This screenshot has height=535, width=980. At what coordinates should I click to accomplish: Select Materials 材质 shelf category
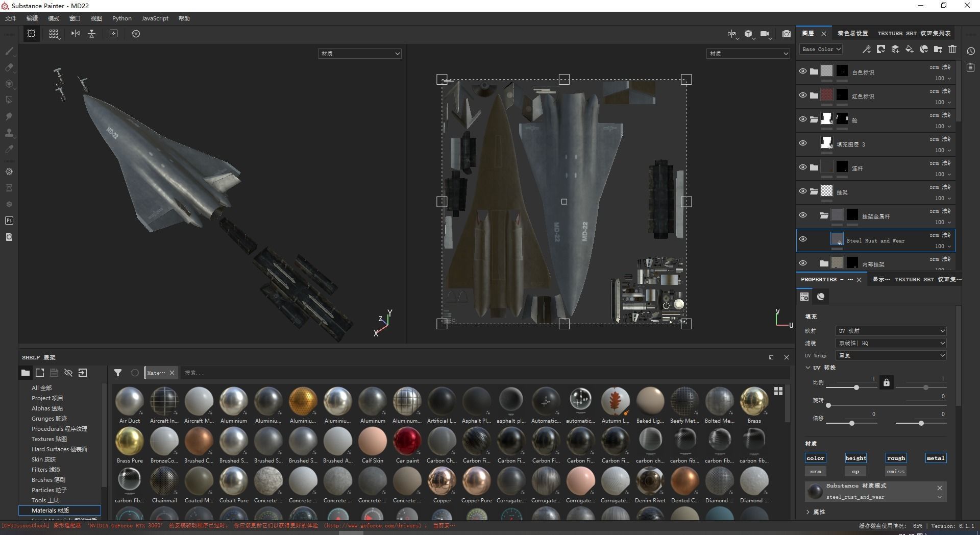60,510
